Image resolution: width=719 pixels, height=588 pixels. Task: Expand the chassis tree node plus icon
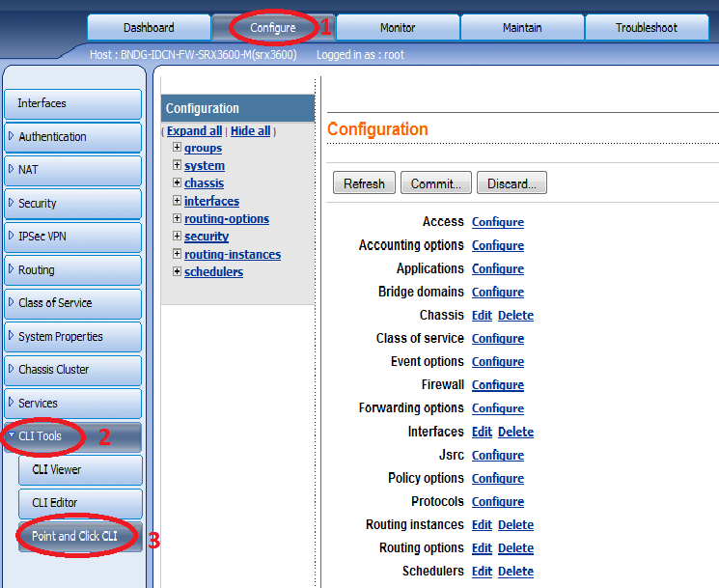tap(177, 182)
